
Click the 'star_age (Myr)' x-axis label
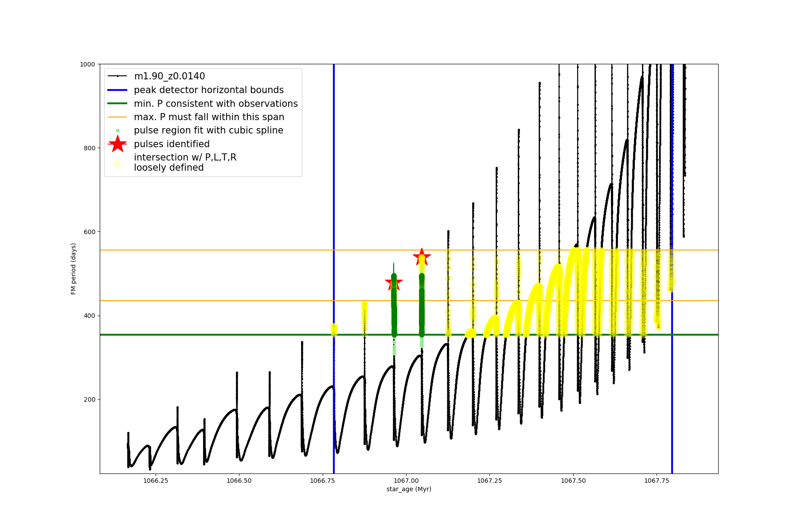409,489
